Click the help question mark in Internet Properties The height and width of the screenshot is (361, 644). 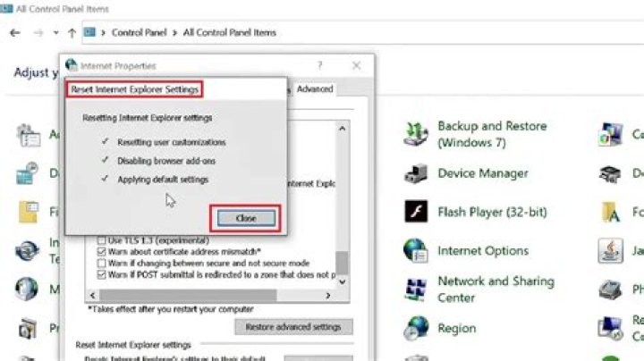(320, 65)
